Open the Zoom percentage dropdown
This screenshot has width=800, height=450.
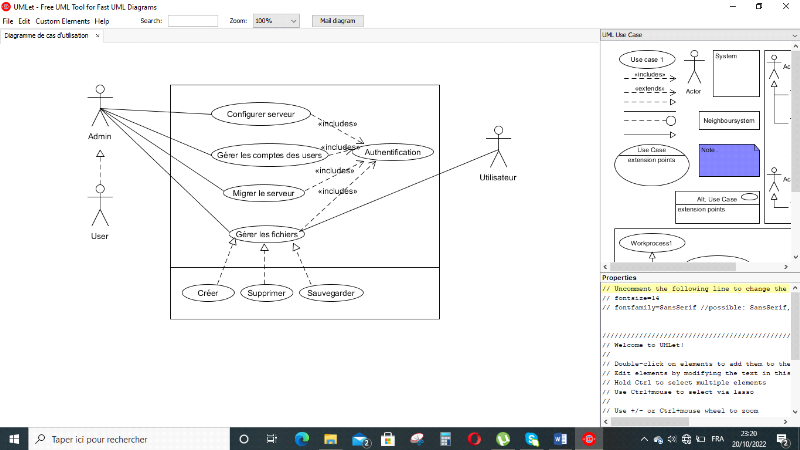click(276, 20)
